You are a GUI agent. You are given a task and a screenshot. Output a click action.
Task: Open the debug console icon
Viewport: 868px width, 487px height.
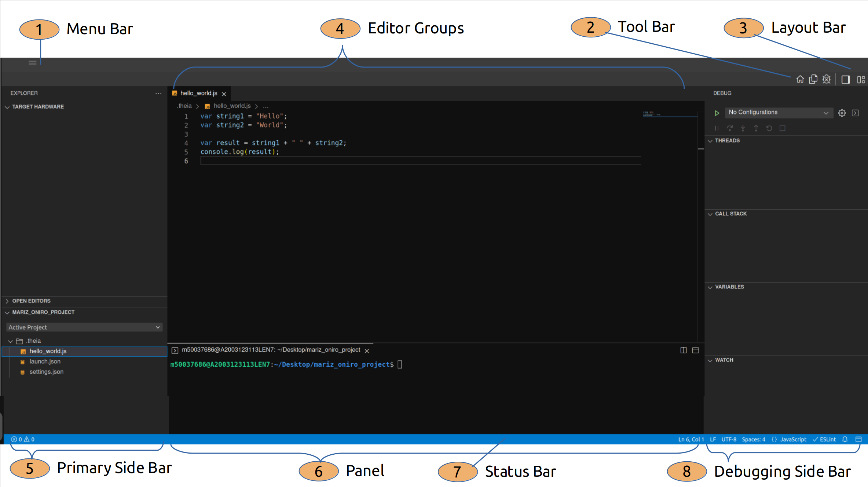tap(855, 113)
